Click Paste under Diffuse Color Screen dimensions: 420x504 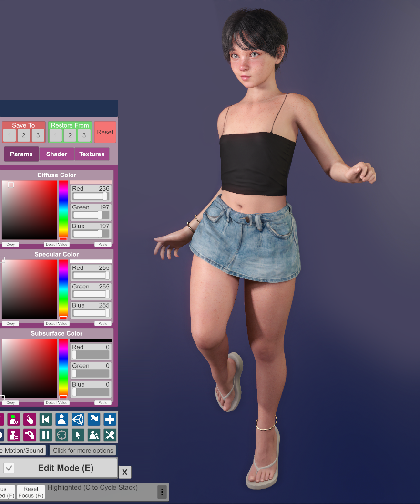pyautogui.click(x=103, y=244)
